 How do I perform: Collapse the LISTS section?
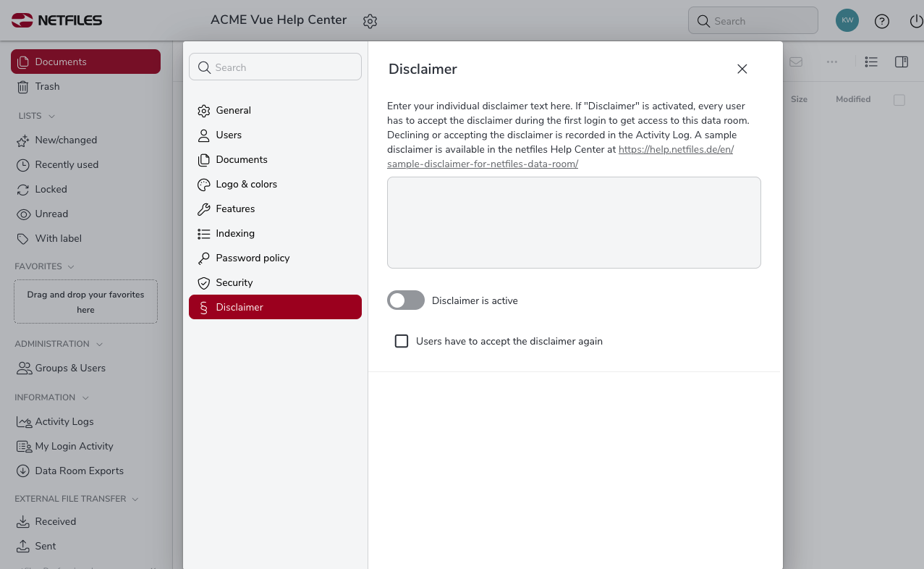tap(51, 116)
